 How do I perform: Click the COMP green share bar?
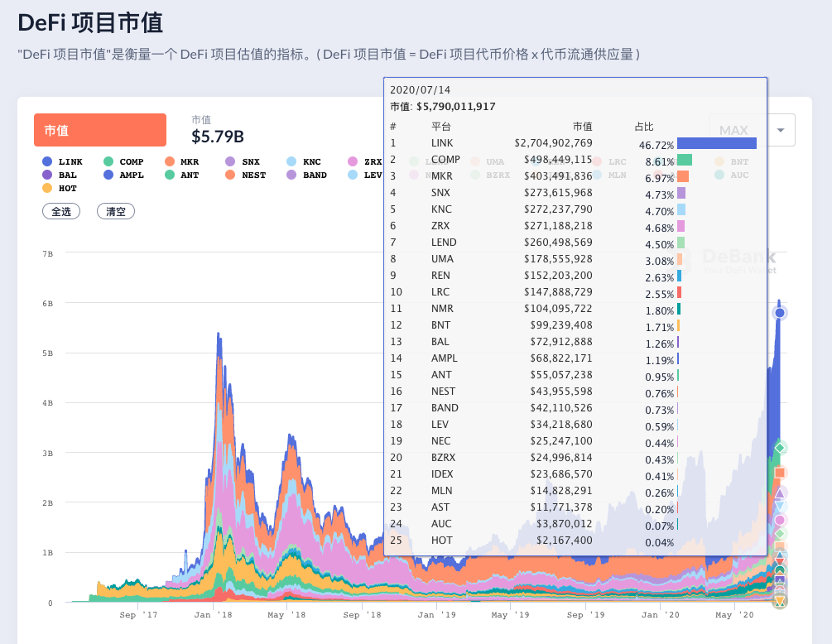pyautogui.click(x=685, y=160)
